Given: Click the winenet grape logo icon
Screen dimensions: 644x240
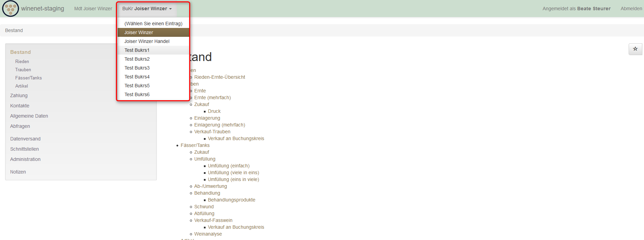Looking at the screenshot, I should (10, 9).
